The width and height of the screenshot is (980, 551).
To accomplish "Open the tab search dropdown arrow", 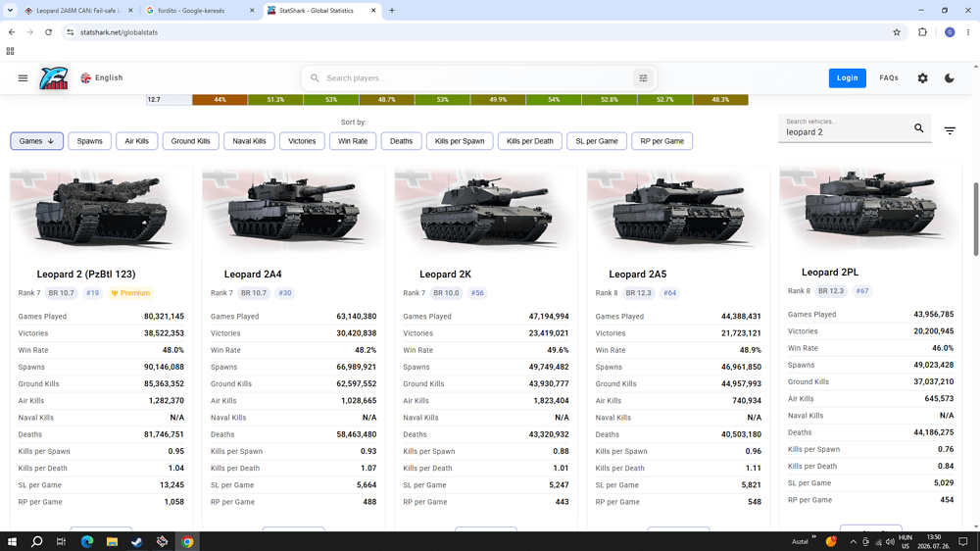I will (10, 11).
